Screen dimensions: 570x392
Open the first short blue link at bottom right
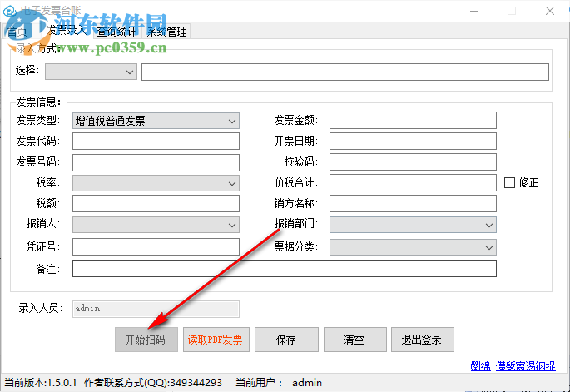[480, 366]
